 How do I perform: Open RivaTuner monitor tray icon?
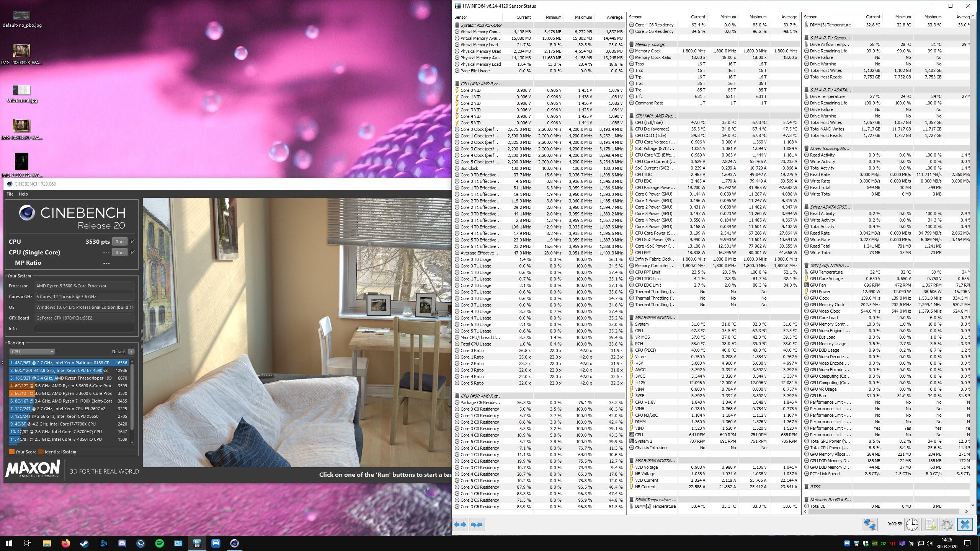pyautogui.click(x=902, y=543)
